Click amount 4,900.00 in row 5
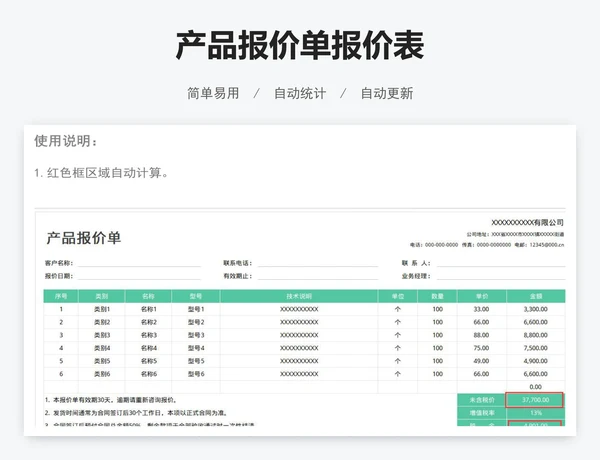600x460 pixels. coord(536,361)
